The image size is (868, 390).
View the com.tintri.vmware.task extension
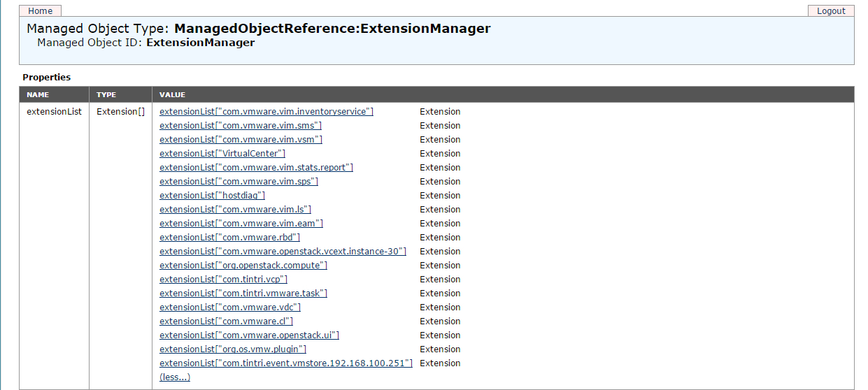243,294
